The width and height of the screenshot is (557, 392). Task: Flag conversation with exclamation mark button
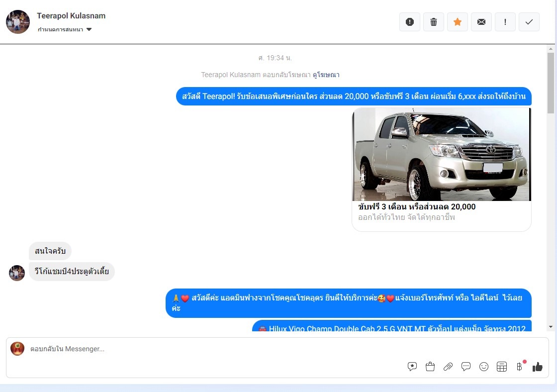(x=505, y=22)
